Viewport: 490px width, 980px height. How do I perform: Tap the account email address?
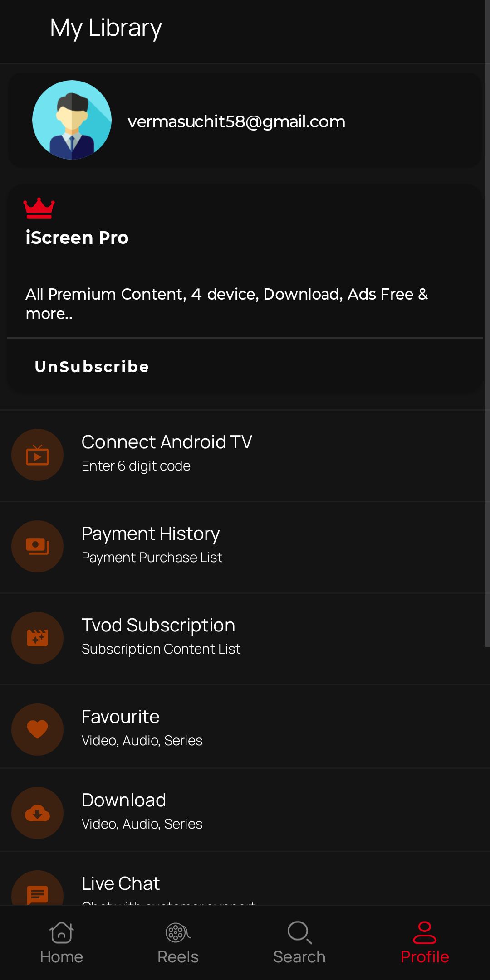[x=236, y=121]
